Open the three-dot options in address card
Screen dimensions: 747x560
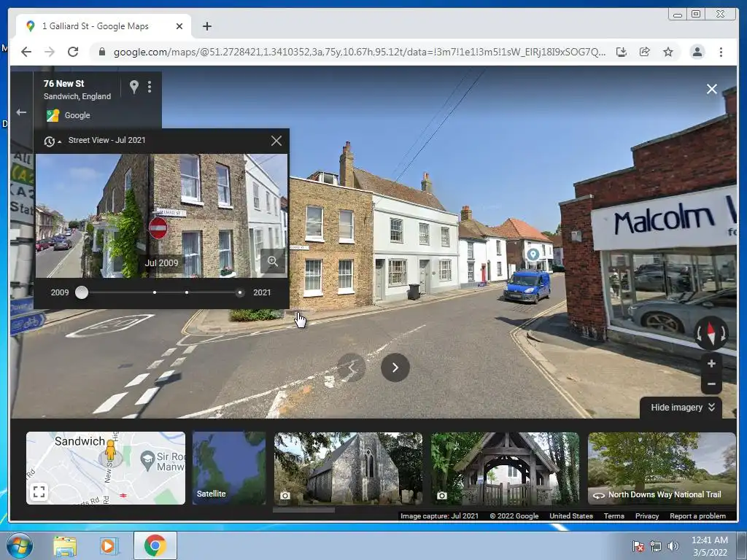coord(150,87)
